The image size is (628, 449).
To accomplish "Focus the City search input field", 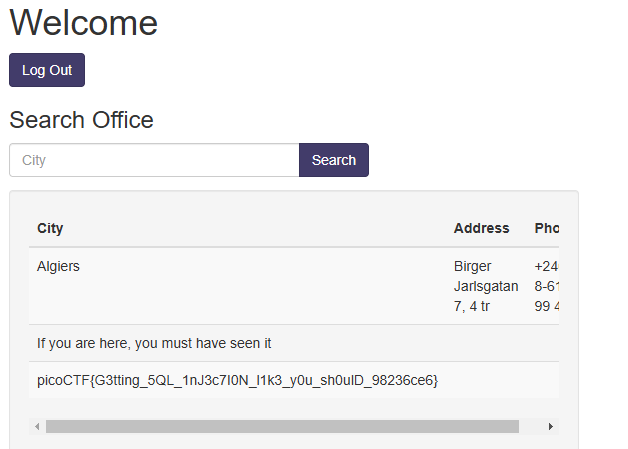I will (x=154, y=160).
